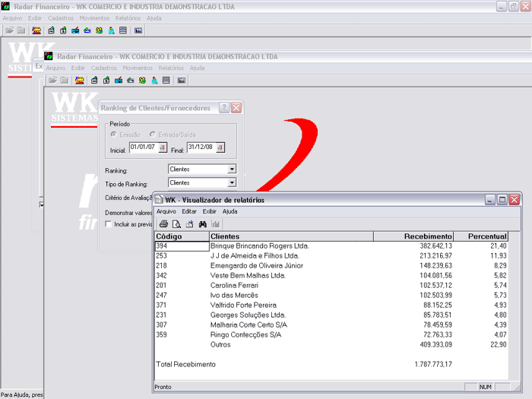Select the Emissão radio button
Image resolution: width=532 pixels, height=399 pixels.
[x=115, y=135]
